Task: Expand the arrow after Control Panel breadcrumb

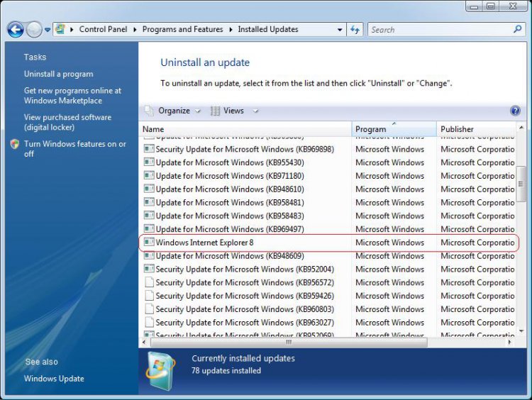Action: tap(135, 30)
